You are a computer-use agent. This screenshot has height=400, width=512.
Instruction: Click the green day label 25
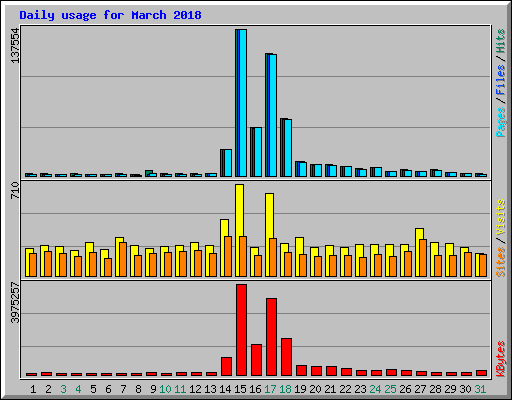[390, 389]
